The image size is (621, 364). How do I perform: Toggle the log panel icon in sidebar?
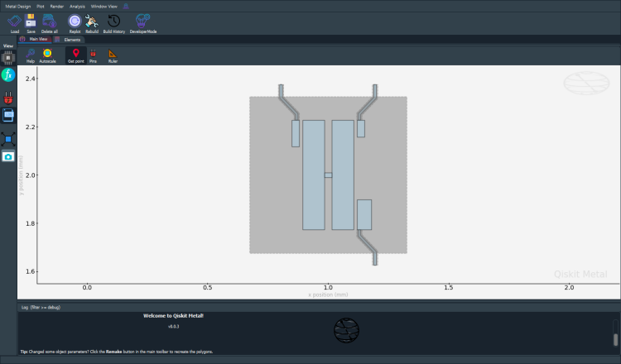(x=8, y=115)
